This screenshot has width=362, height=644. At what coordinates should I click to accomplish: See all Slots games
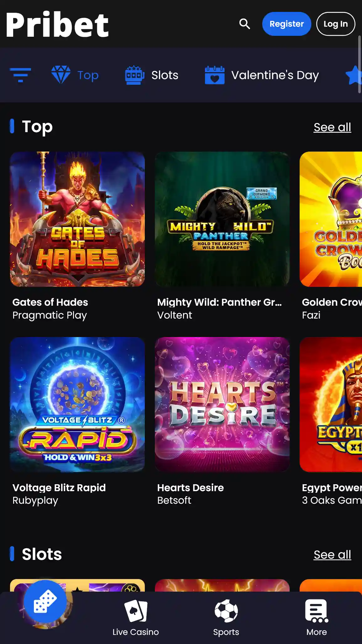tap(332, 555)
